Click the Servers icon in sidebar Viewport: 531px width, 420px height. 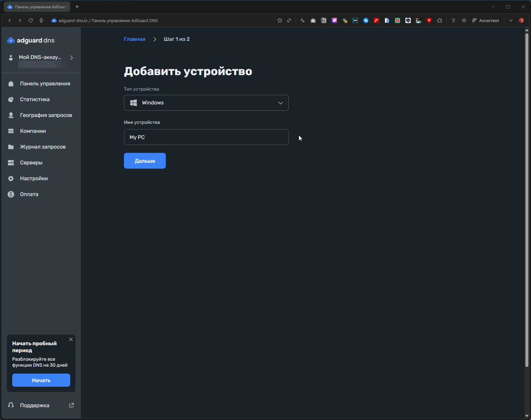tap(11, 163)
